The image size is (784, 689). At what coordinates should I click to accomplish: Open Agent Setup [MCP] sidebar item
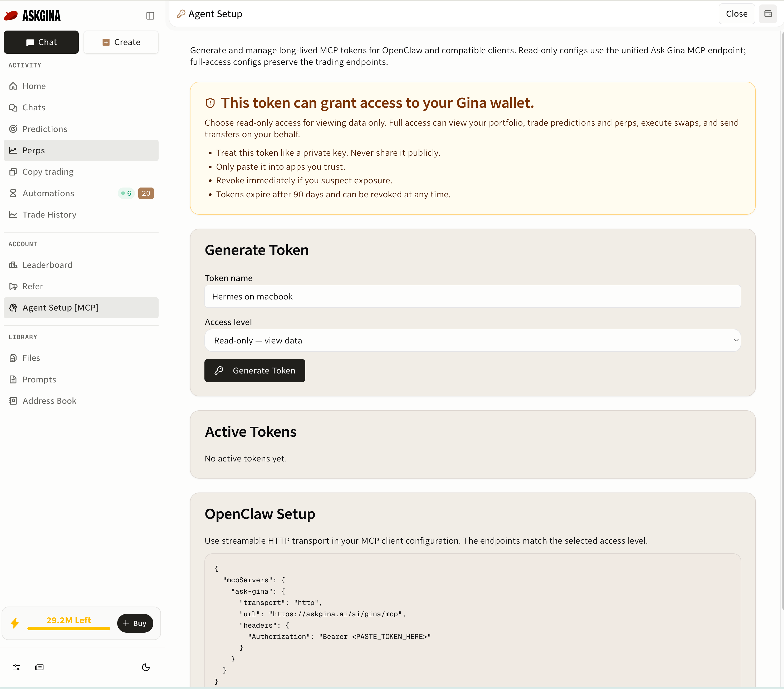(x=81, y=308)
